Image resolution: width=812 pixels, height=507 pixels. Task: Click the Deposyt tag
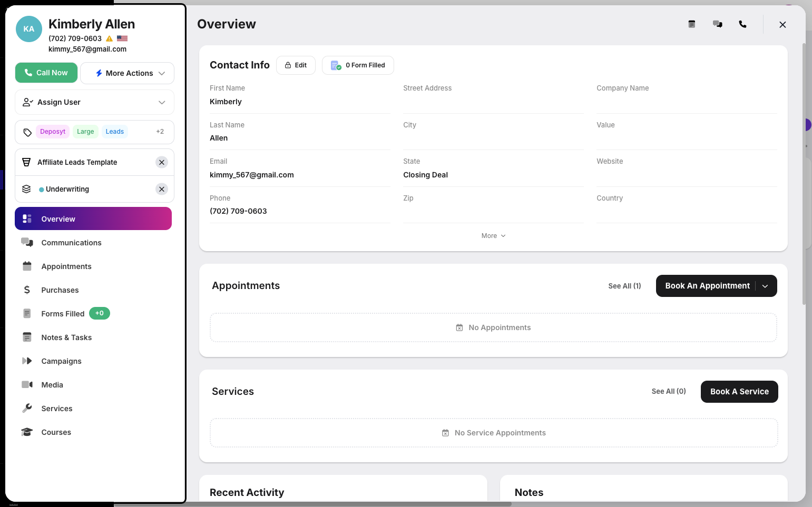53,132
